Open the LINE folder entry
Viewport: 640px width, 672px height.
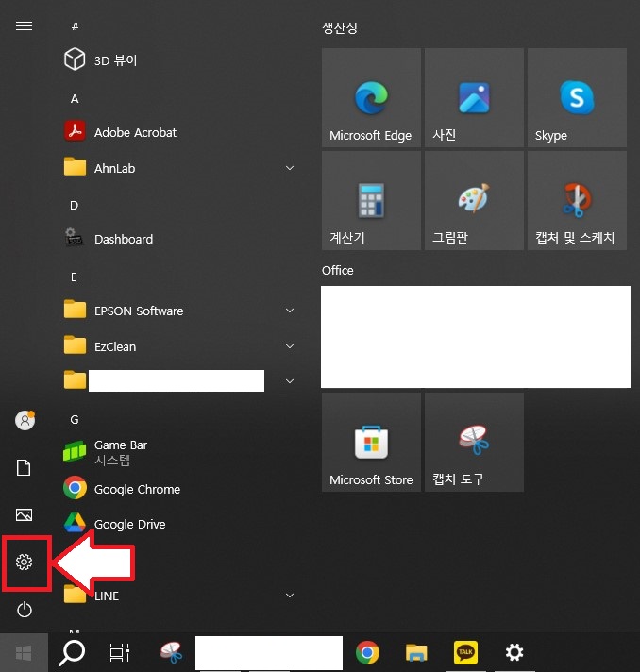(179, 596)
